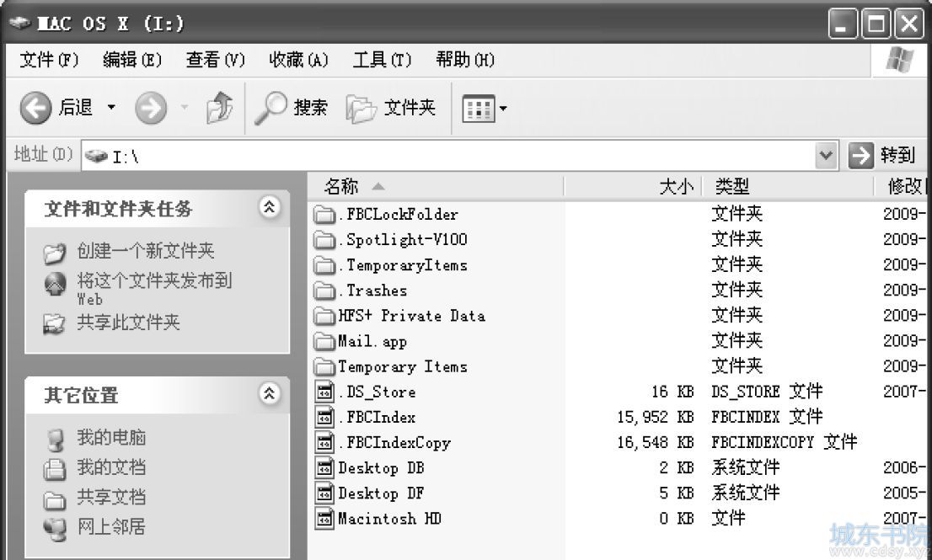This screenshot has width=932, height=560.
Task: Open 共享文档 link
Action: coord(111,497)
